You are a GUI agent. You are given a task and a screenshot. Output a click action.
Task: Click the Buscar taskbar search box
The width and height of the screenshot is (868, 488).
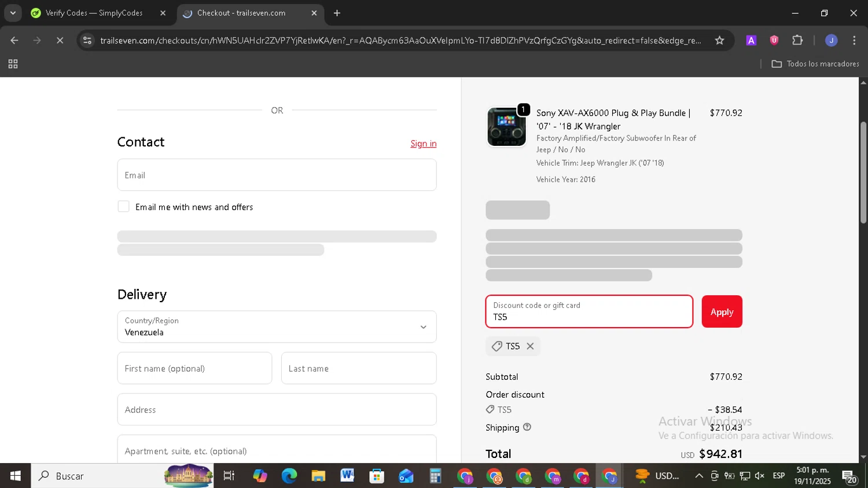click(x=122, y=476)
